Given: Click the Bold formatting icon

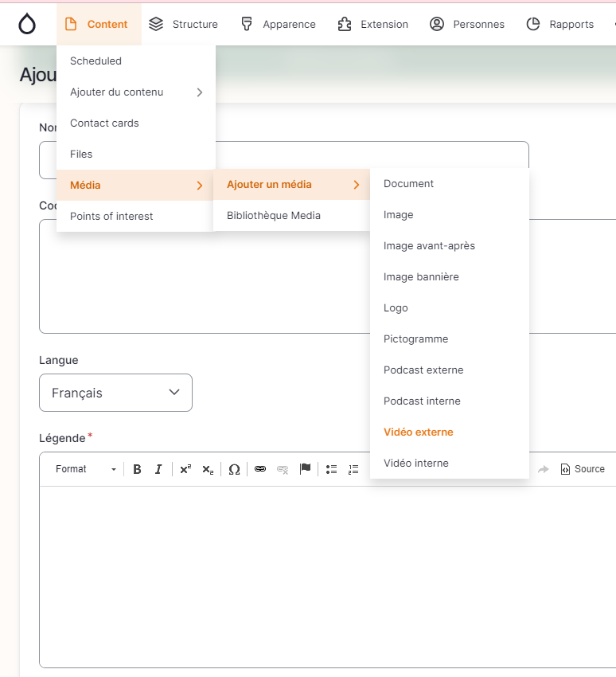Looking at the screenshot, I should (137, 469).
